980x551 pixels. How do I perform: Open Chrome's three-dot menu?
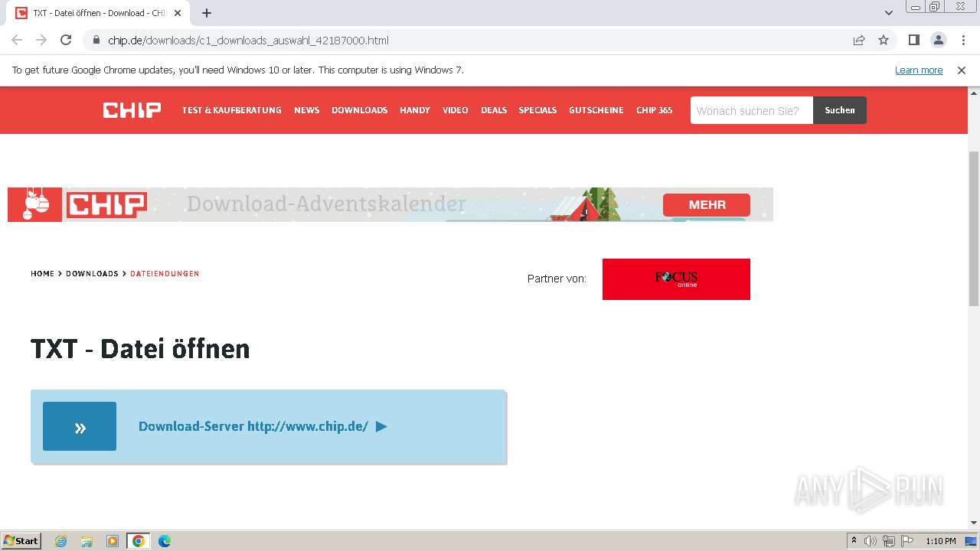tap(963, 40)
